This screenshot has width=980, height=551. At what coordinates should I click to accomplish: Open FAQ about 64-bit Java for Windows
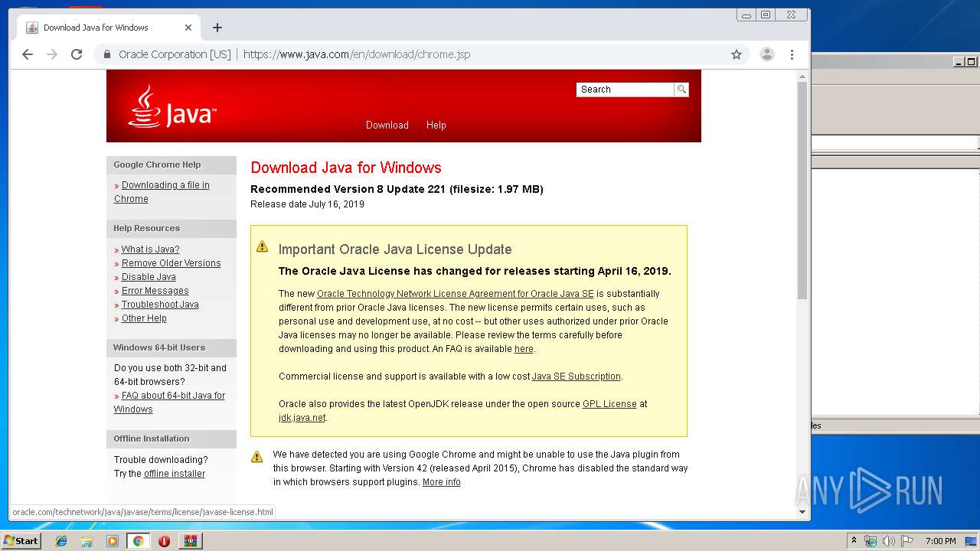coord(169,403)
